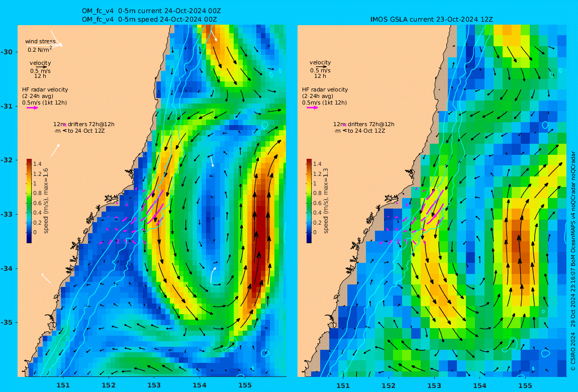Click '(2-24h avg)' text in OM_fc_v4 map
The height and width of the screenshot is (392, 578).
click(x=38, y=96)
